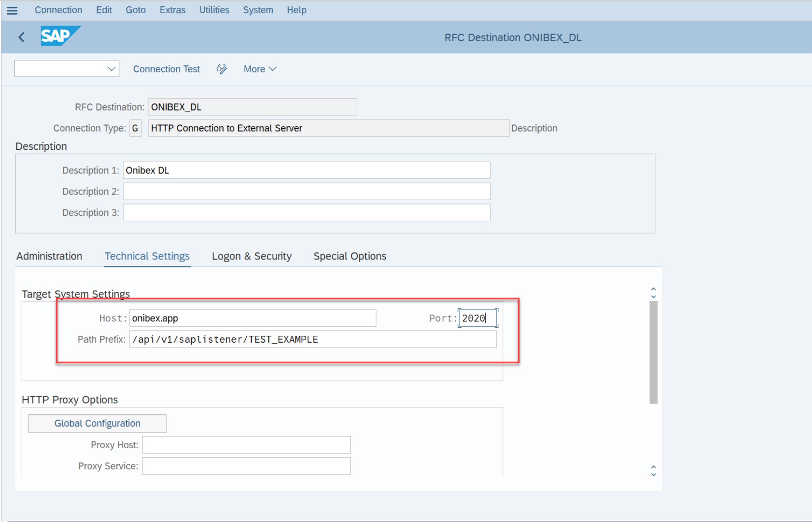The image size is (812, 523).
Task: Open the System menu
Action: [258, 10]
